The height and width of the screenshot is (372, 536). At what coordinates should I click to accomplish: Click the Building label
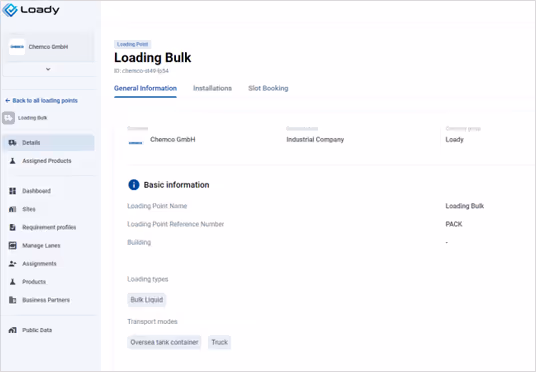139,242
